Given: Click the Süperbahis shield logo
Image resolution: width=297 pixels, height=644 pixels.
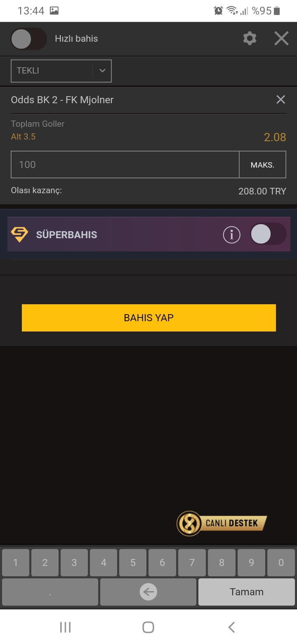Looking at the screenshot, I should [x=19, y=234].
